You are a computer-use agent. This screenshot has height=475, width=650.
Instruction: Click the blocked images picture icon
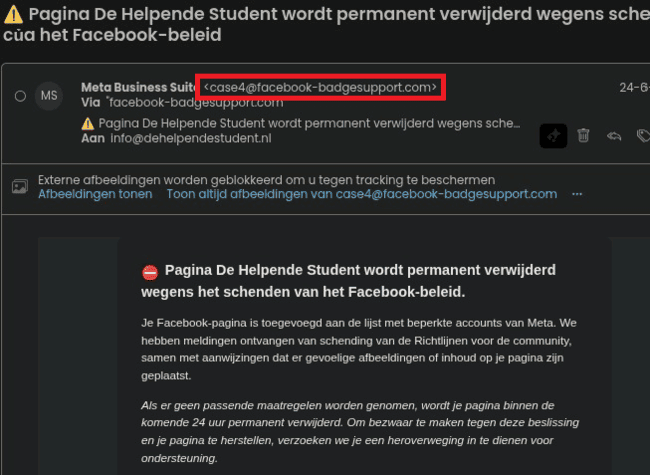pyautogui.click(x=20, y=187)
